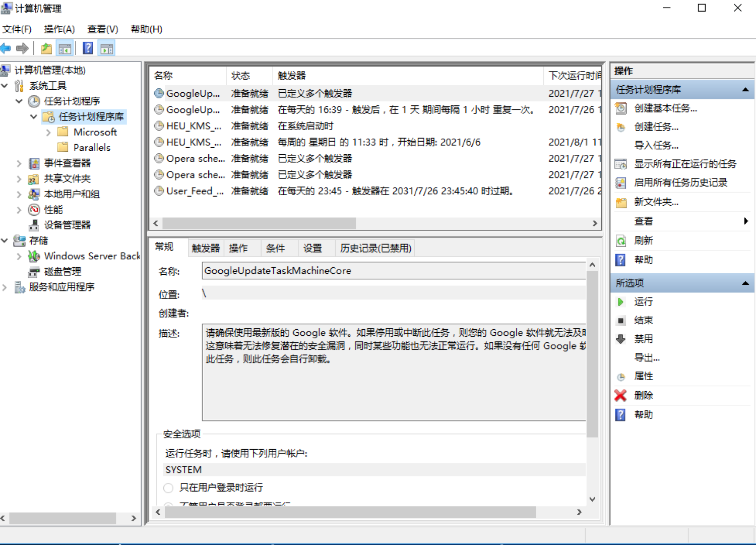Viewport: 756px width, 545px height.
Task: Toggle the console tree pane toolbar icon
Action: (x=65, y=48)
